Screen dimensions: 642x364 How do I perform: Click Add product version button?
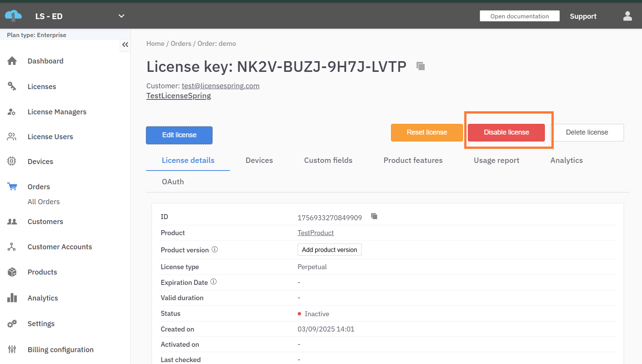click(x=329, y=250)
